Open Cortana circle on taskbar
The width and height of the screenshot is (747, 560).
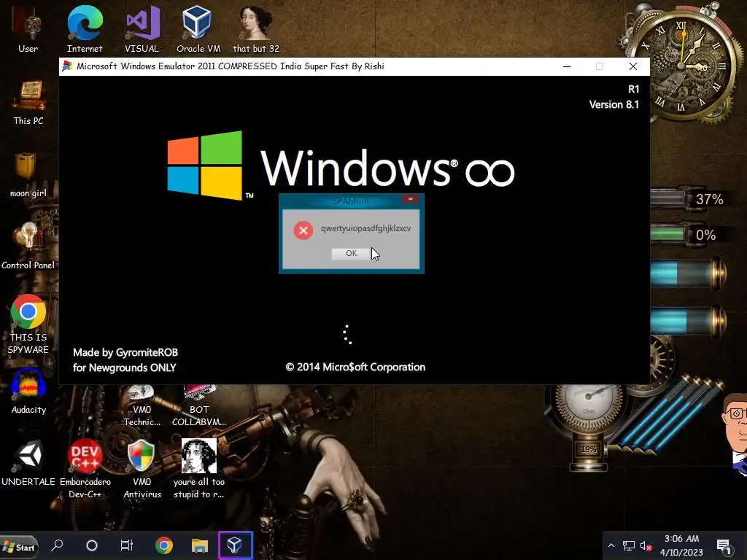click(x=91, y=545)
